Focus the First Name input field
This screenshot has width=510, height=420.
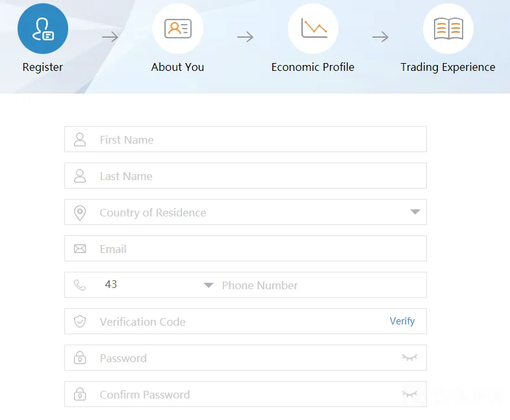[x=246, y=139]
